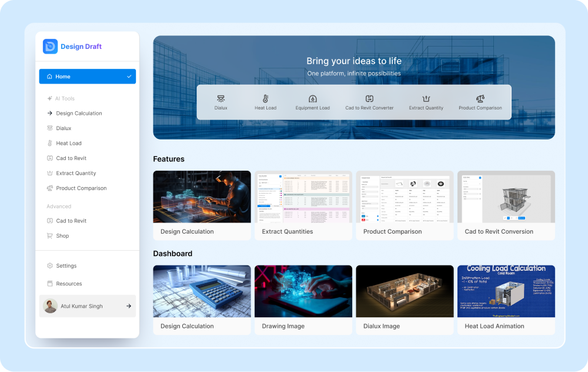Open Dialux icon in the hero banner
The height and width of the screenshot is (372, 588).
220,99
